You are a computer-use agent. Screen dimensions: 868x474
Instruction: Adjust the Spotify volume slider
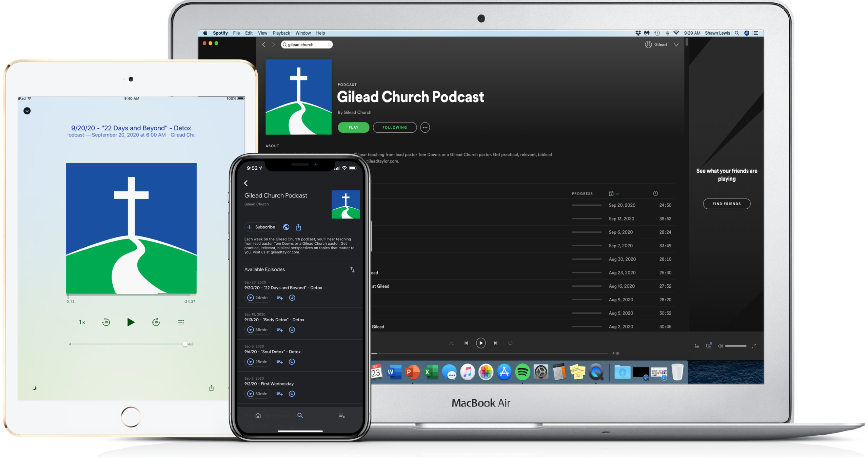pos(735,346)
